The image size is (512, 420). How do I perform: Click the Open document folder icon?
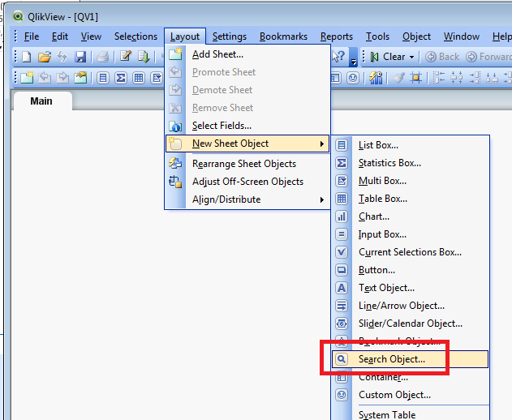click(x=45, y=57)
